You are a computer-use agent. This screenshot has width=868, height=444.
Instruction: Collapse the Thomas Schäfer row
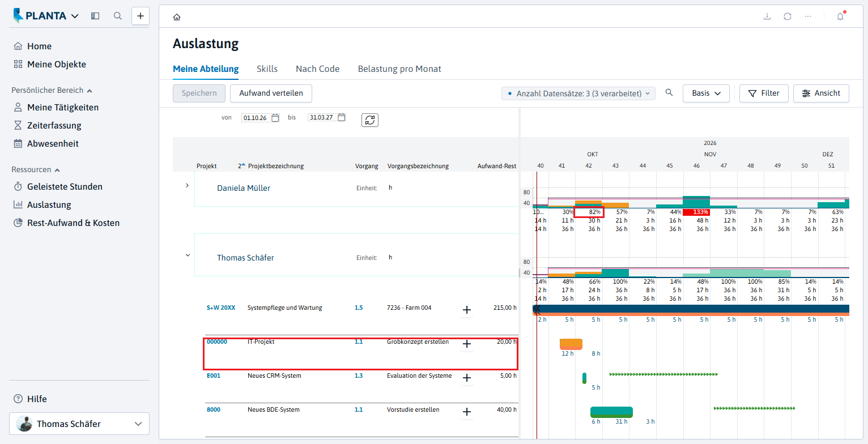tap(187, 255)
